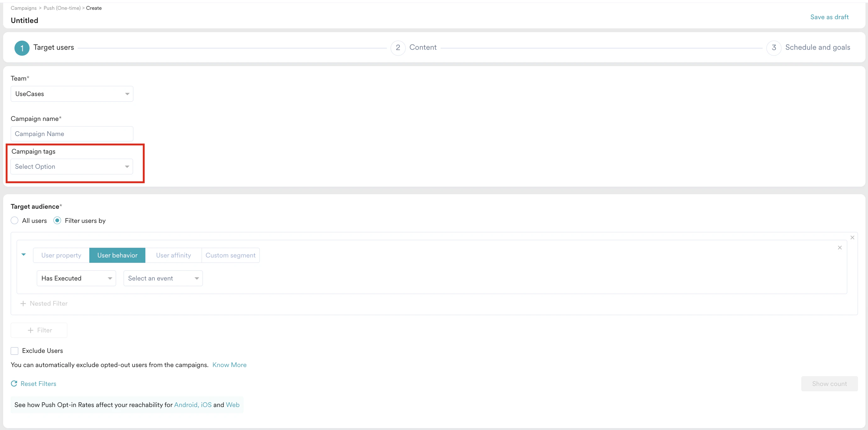Click the Save as draft link
This screenshot has height=430, width=868.
(830, 17)
